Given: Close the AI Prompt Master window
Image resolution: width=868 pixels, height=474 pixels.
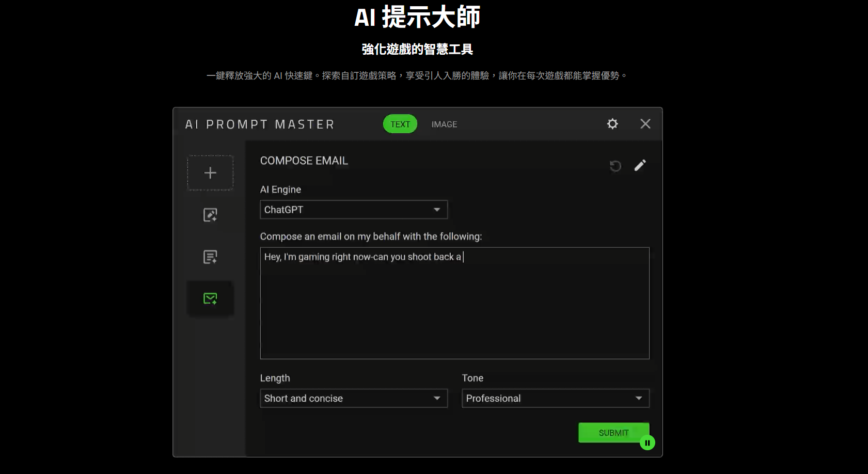Looking at the screenshot, I should 645,124.
